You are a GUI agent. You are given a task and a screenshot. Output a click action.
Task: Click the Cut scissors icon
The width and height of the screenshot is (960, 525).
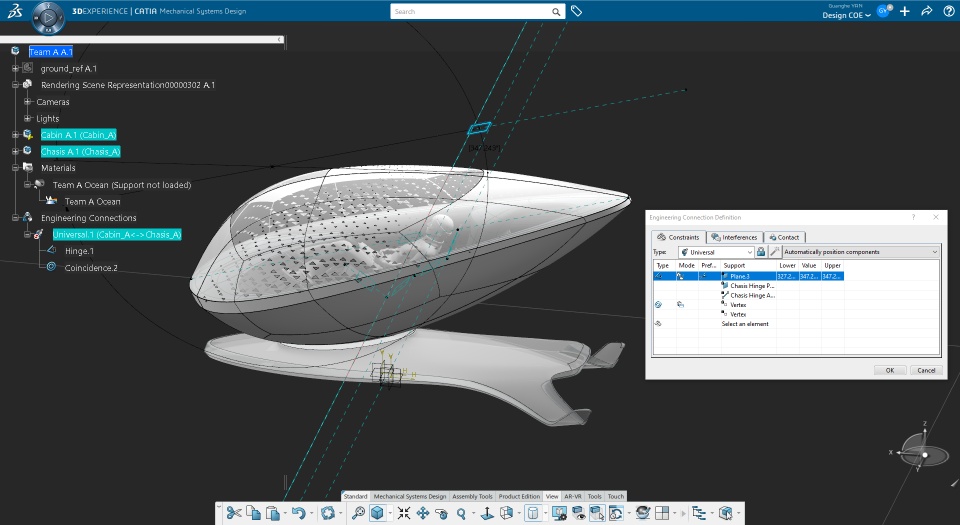[x=233, y=513]
